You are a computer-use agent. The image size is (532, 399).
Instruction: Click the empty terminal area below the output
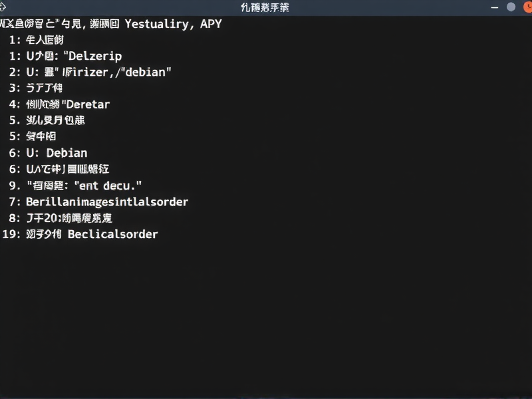(266, 319)
